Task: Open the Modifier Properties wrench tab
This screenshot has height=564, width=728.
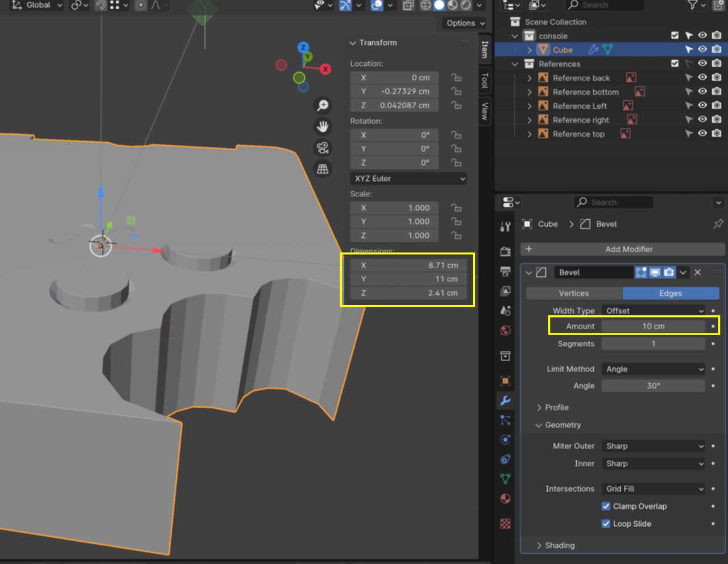Action: tap(505, 399)
